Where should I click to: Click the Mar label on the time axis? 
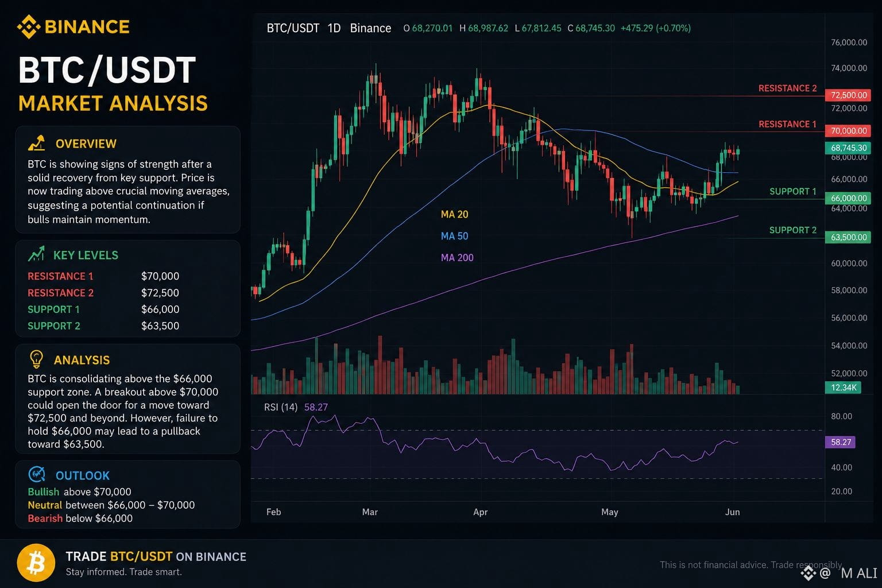click(x=370, y=512)
